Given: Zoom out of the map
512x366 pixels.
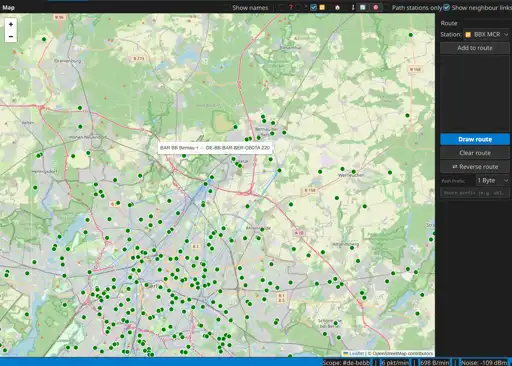Looking at the screenshot, I should pyautogui.click(x=11, y=36).
